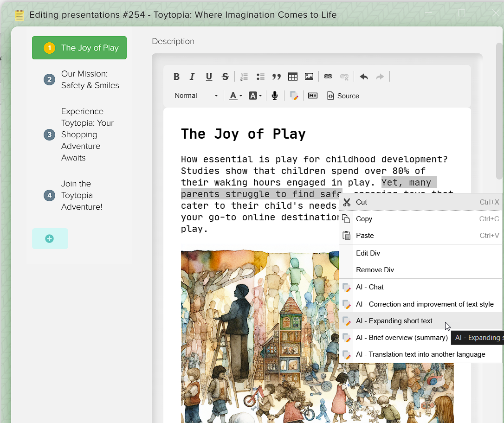This screenshot has height=423, width=504.
Task: Open the AI assistant toolbar icon
Action: click(294, 96)
